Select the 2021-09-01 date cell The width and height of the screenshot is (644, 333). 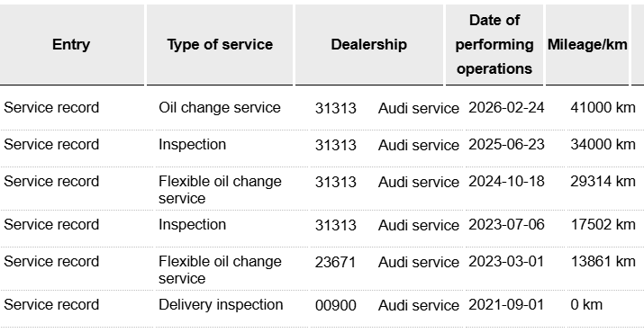(x=506, y=305)
